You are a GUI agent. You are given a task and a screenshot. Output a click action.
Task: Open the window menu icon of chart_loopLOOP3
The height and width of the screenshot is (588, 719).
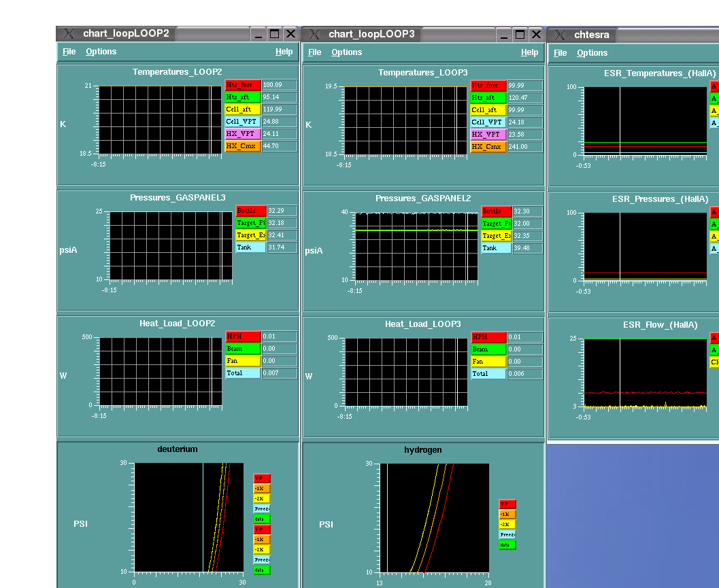[314, 34]
